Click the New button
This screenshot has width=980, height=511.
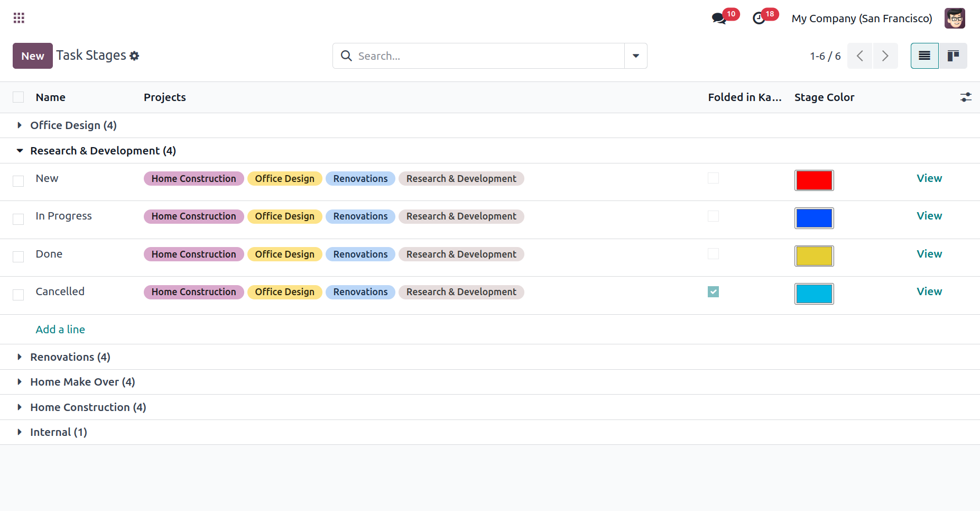(x=33, y=56)
